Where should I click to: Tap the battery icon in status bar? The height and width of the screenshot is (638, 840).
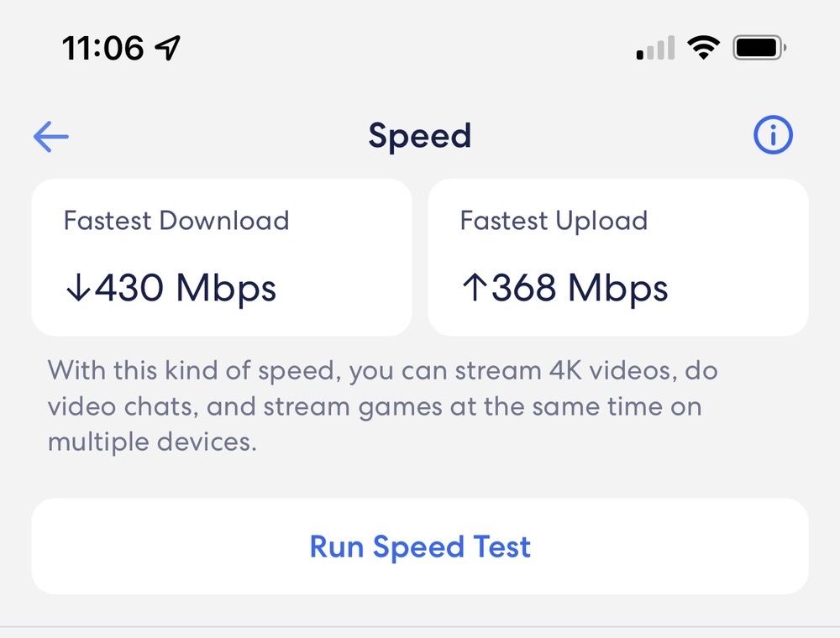tap(759, 48)
